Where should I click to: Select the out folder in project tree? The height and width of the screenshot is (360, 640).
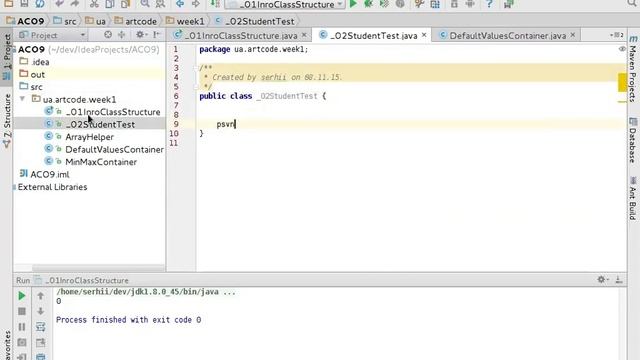click(38, 74)
